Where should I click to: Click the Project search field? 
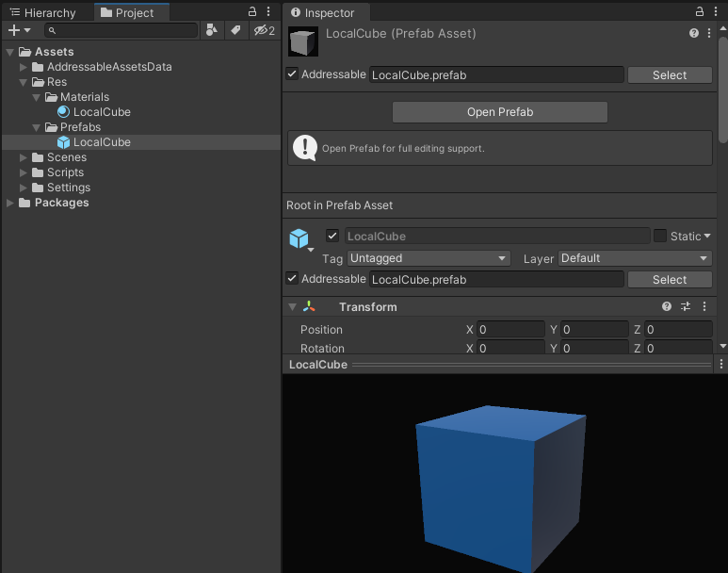121,30
